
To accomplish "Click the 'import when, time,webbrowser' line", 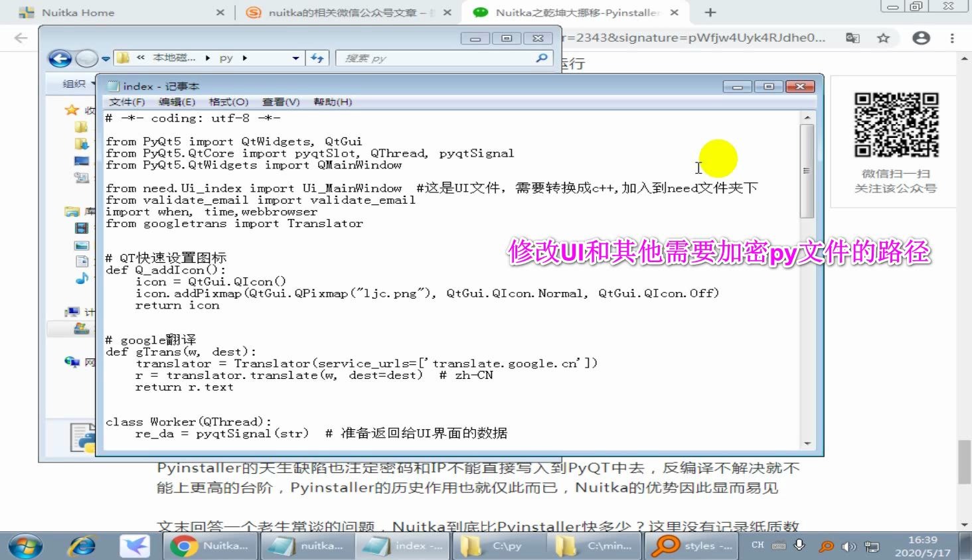I will tap(212, 212).
